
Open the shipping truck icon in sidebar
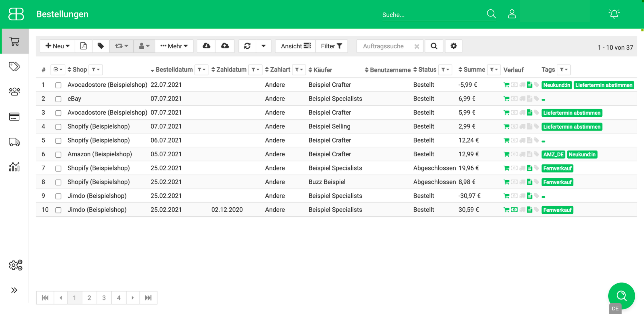[x=14, y=142]
